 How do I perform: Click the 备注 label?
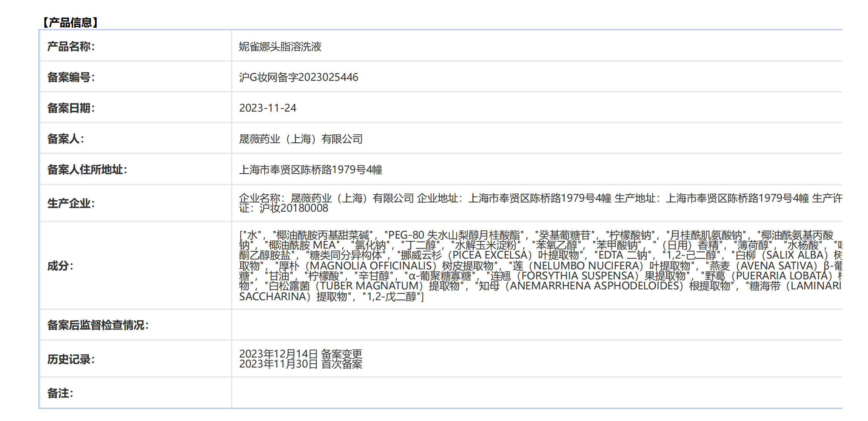(x=60, y=393)
